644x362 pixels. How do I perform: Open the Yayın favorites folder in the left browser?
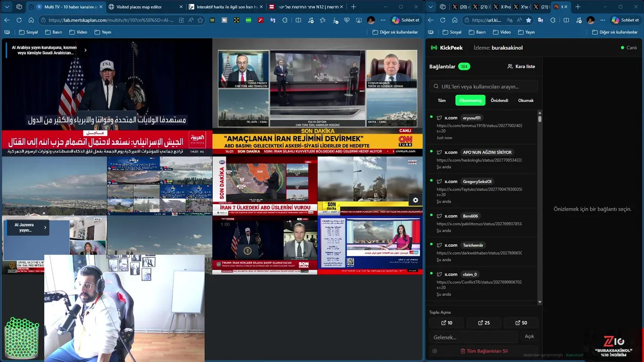click(102, 32)
